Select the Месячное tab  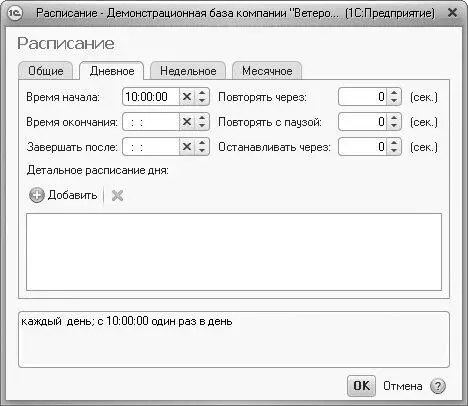click(x=267, y=71)
